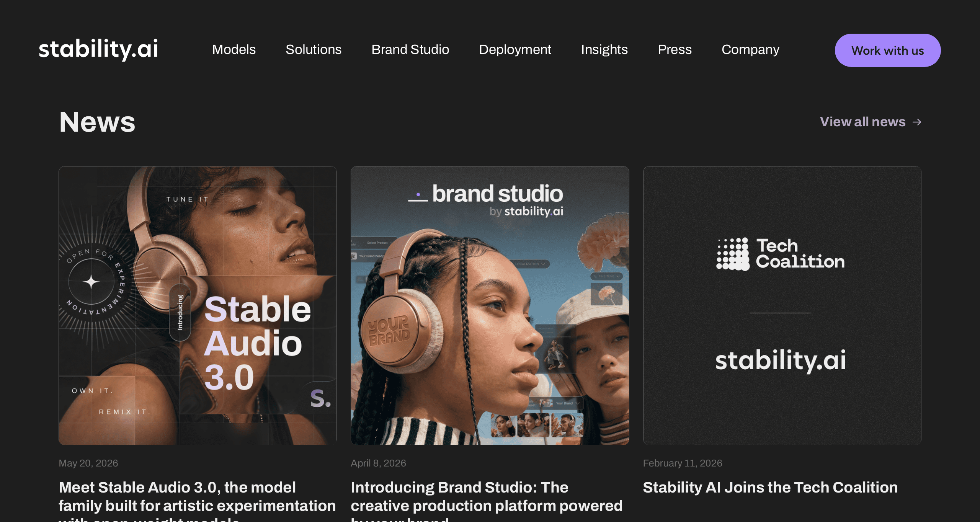Open the Models menu

pos(234,49)
